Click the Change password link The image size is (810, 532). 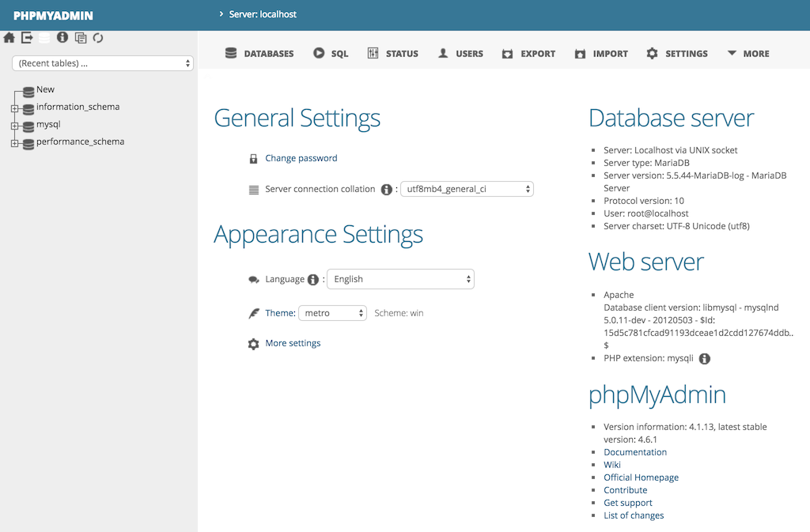301,158
